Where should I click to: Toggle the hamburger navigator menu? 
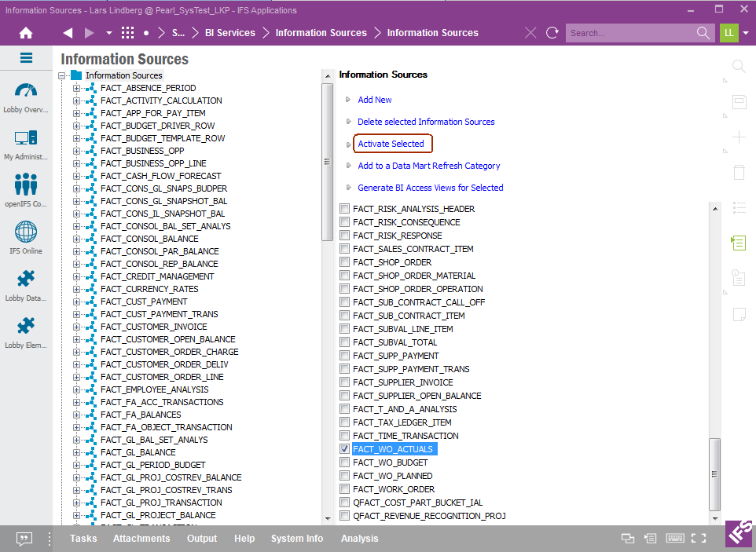coord(26,58)
